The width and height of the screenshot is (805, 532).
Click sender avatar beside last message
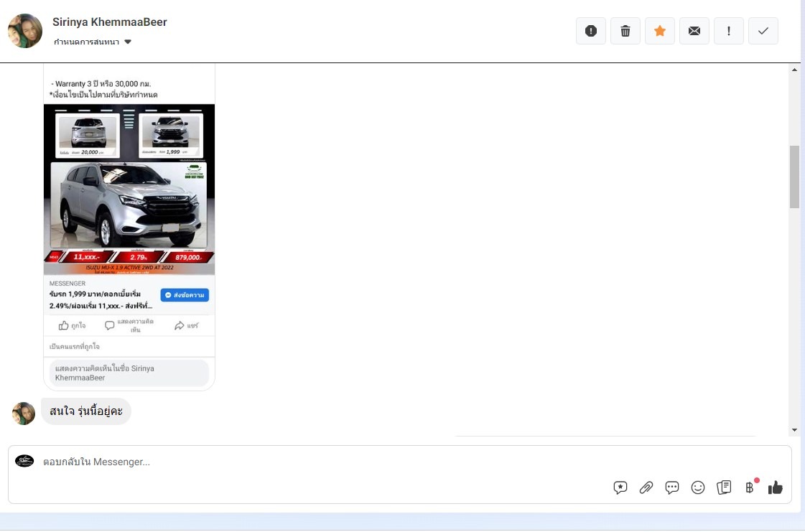click(x=24, y=413)
